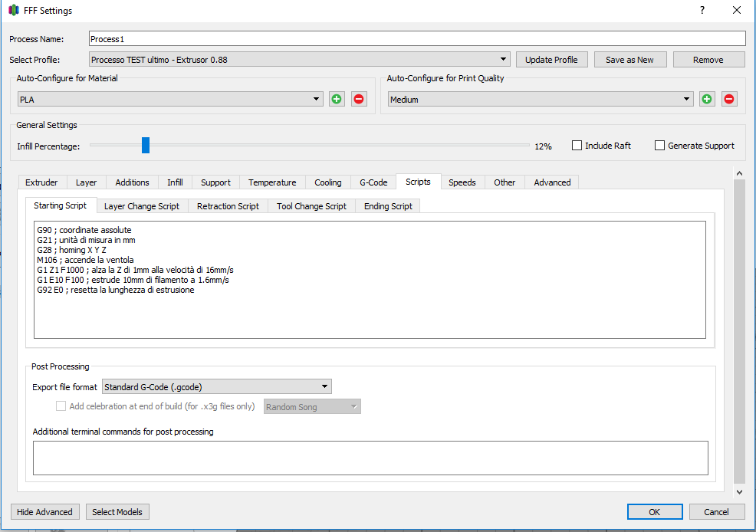Remove Medium print quality with red minus

(x=729, y=99)
